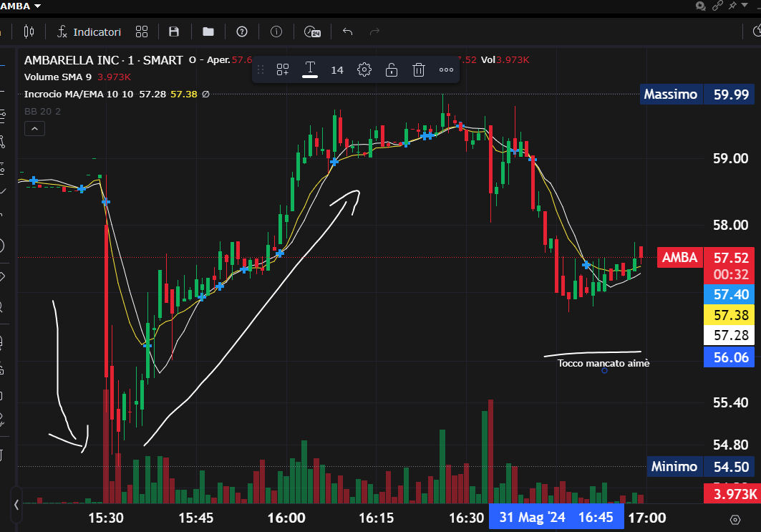
Task: Open the candlestick chart type selector
Action: pyautogui.click(x=29, y=32)
